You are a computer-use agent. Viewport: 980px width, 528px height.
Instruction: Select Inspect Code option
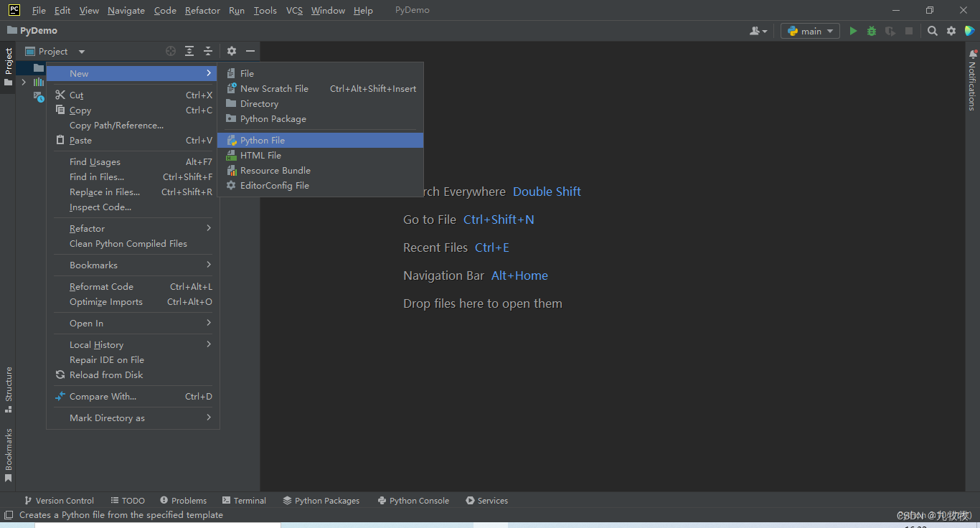tap(133, 207)
